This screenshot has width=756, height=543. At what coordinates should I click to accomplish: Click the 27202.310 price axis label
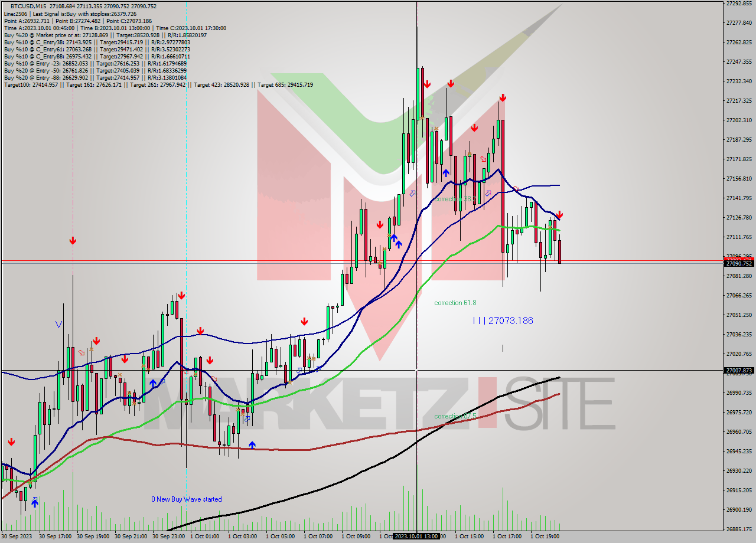point(739,120)
